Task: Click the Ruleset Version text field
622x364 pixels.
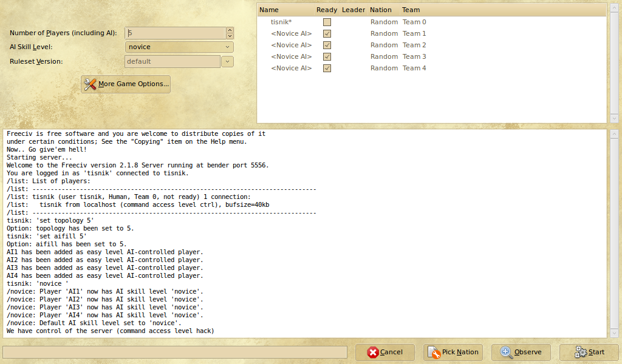Action: point(173,61)
